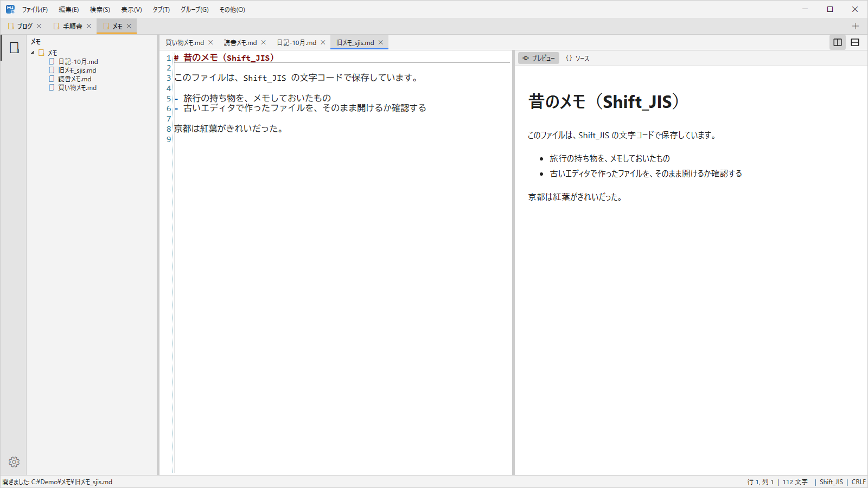The image size is (868, 488).
Task: Collapse the メモ folder in tree
Action: [33, 53]
